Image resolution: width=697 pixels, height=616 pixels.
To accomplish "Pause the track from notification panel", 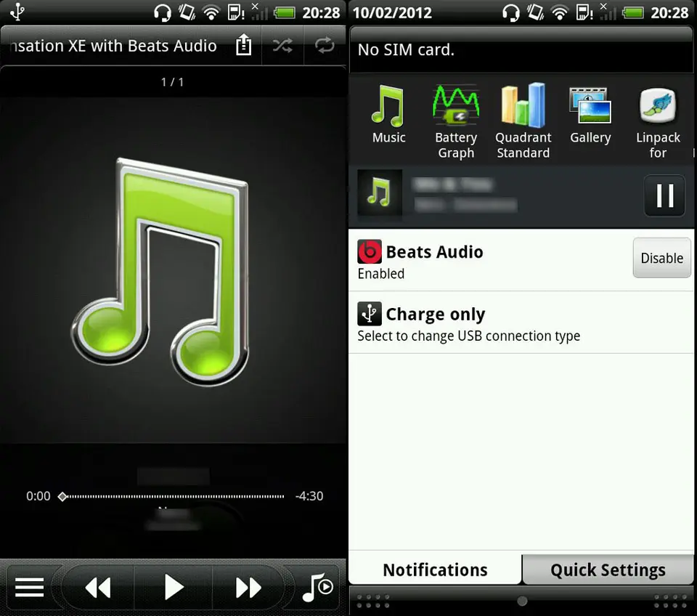I will [664, 195].
